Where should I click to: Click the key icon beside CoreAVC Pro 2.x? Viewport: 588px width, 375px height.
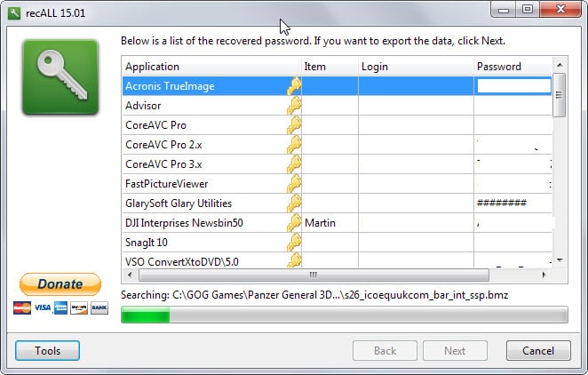coord(293,145)
